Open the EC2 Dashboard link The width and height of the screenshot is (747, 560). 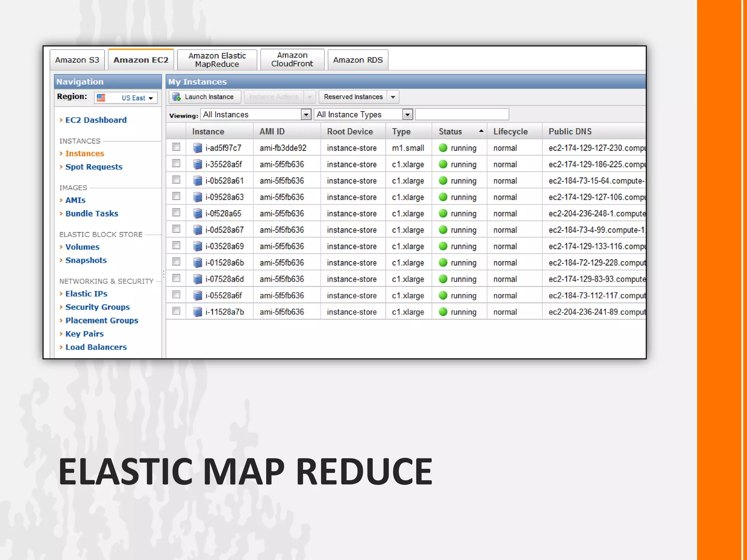click(x=96, y=120)
